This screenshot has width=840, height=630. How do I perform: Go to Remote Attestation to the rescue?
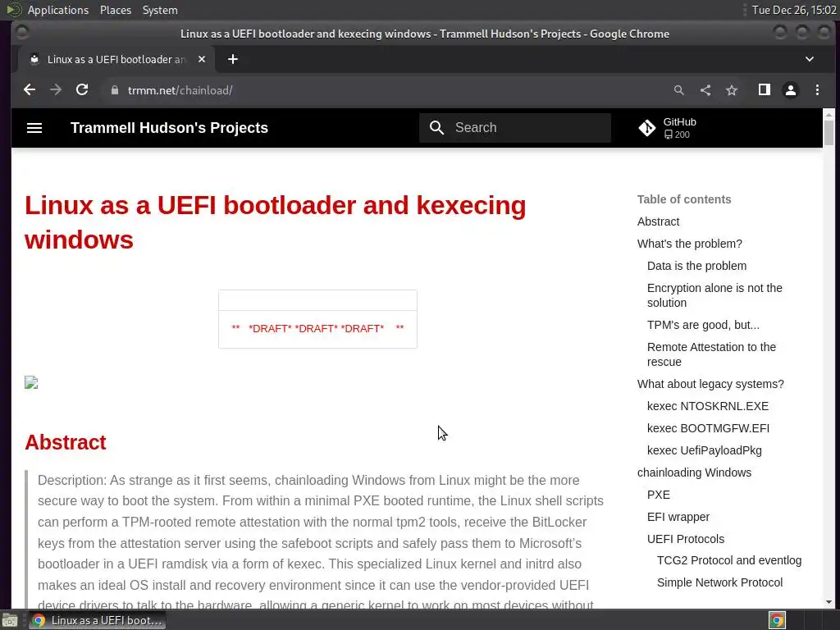coord(711,354)
